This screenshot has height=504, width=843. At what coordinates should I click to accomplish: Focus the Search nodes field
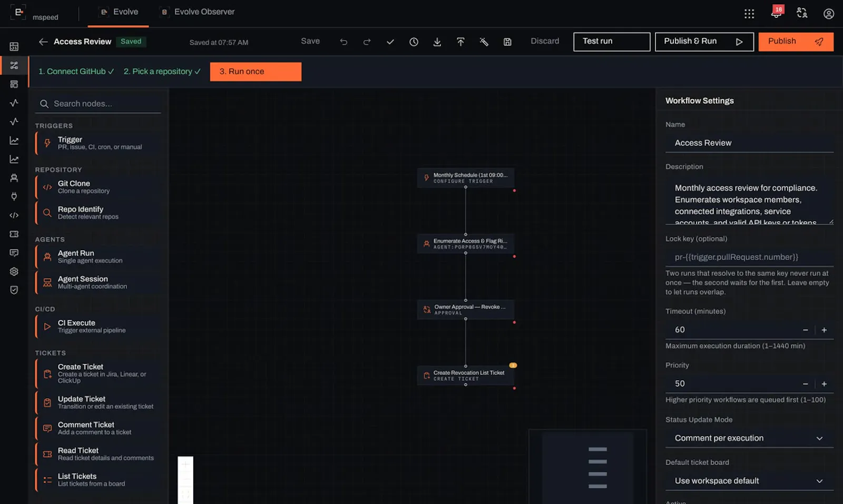(x=98, y=104)
